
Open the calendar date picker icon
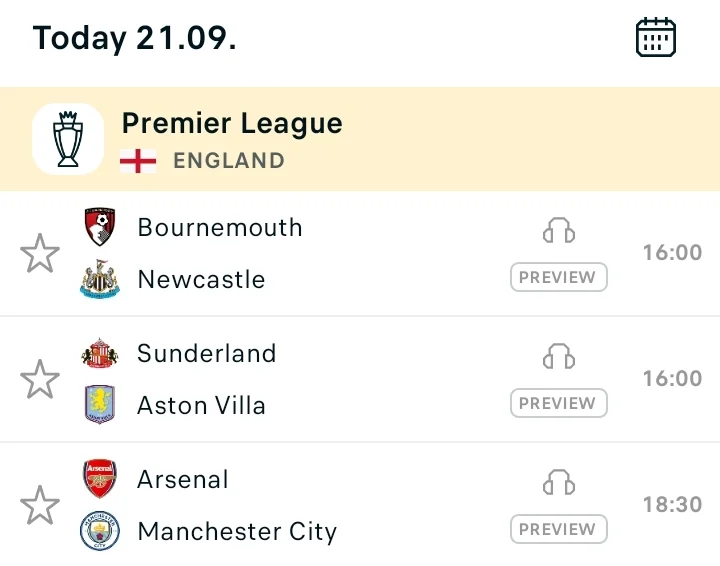tap(656, 37)
